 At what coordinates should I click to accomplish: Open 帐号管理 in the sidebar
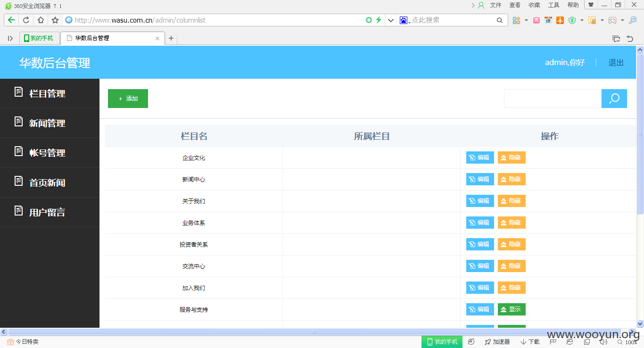pyautogui.click(x=50, y=153)
